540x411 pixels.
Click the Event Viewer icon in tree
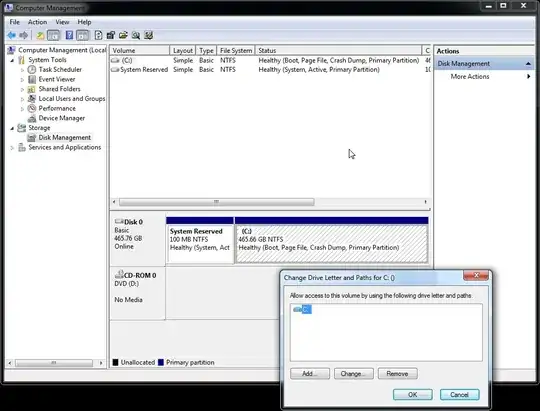(32, 79)
